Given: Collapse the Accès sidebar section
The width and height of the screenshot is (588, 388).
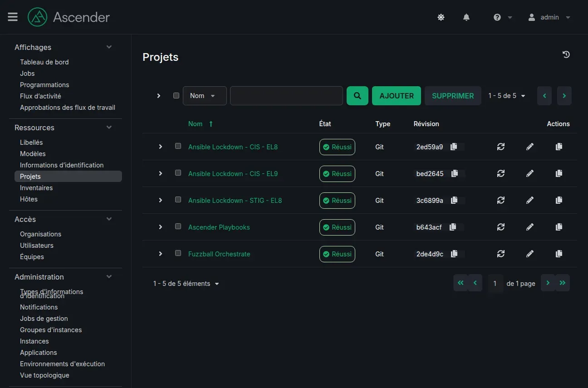Looking at the screenshot, I should click(109, 219).
